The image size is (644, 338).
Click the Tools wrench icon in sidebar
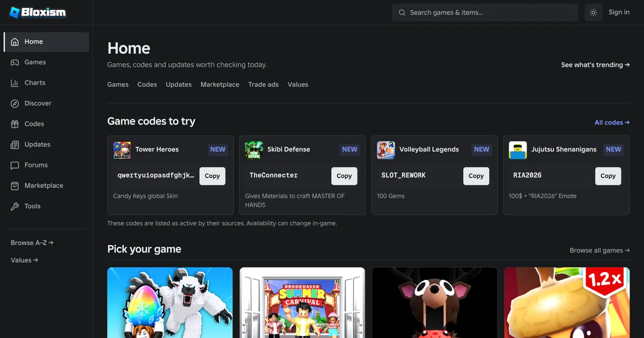[15, 206]
